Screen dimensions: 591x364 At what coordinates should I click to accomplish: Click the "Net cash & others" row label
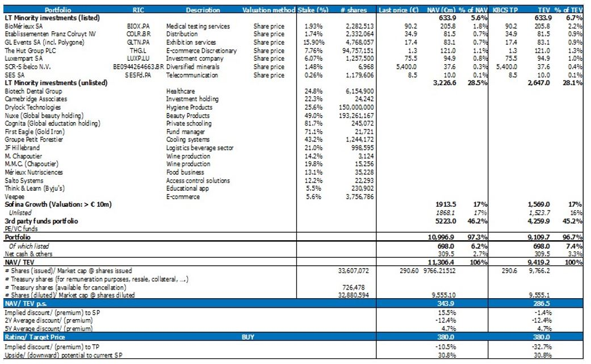(x=28, y=254)
